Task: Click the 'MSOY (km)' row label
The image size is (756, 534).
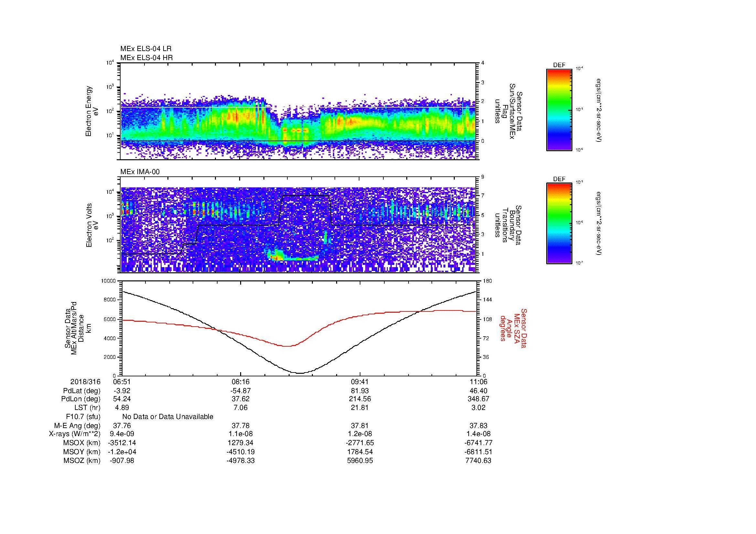Action: [82, 452]
